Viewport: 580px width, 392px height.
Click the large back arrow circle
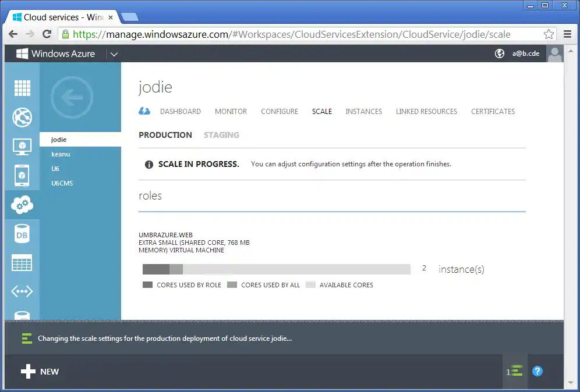[72, 98]
